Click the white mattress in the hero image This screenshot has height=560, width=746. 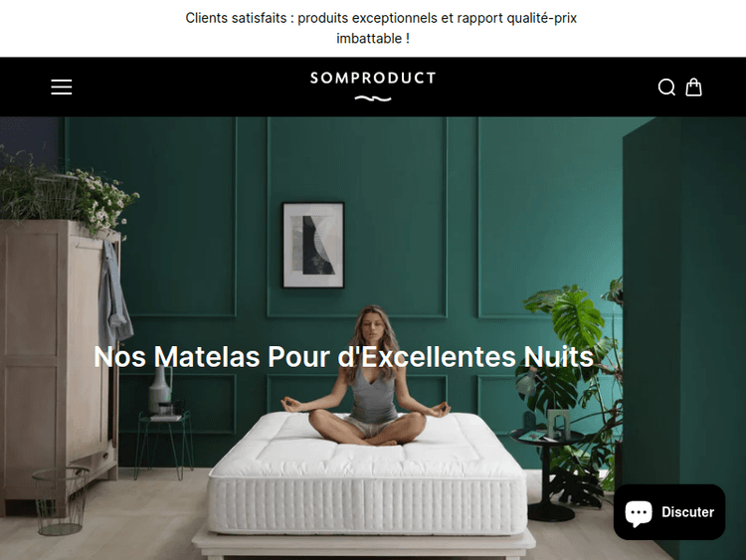368,475
